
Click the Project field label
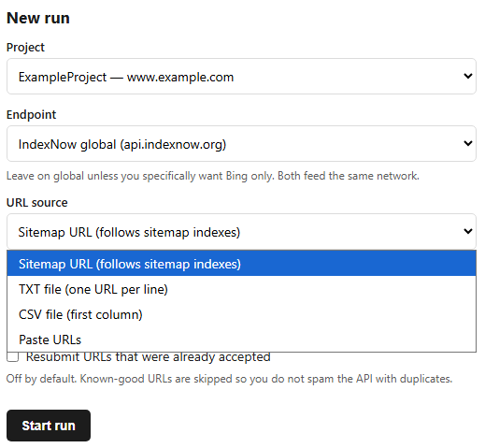click(x=25, y=48)
